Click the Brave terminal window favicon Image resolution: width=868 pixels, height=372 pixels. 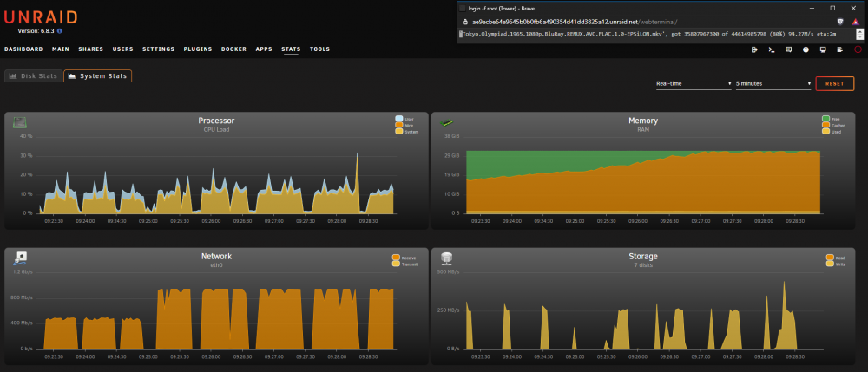click(x=463, y=9)
